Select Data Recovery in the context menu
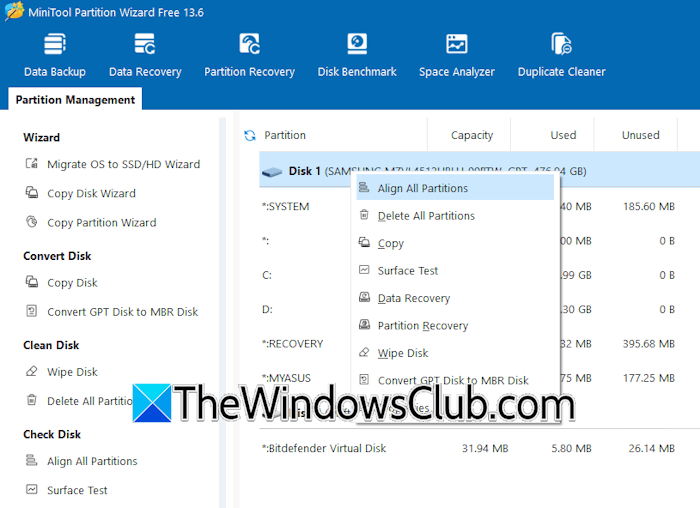The height and width of the screenshot is (508, 700). pos(455,298)
